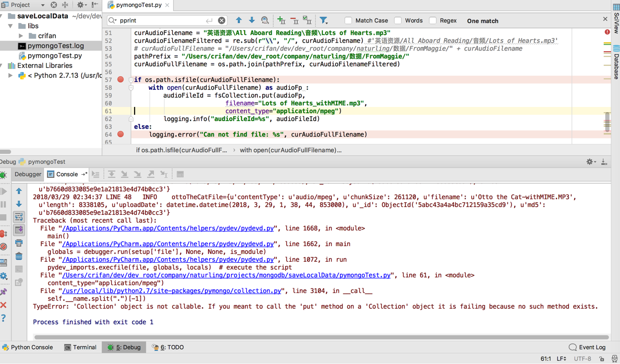Jump to next search occurrence arrow

pyautogui.click(x=252, y=20)
